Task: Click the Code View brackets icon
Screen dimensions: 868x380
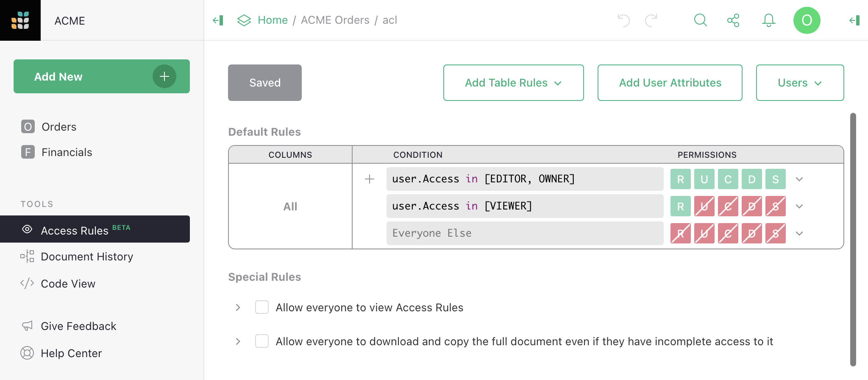Action: coord(27,283)
